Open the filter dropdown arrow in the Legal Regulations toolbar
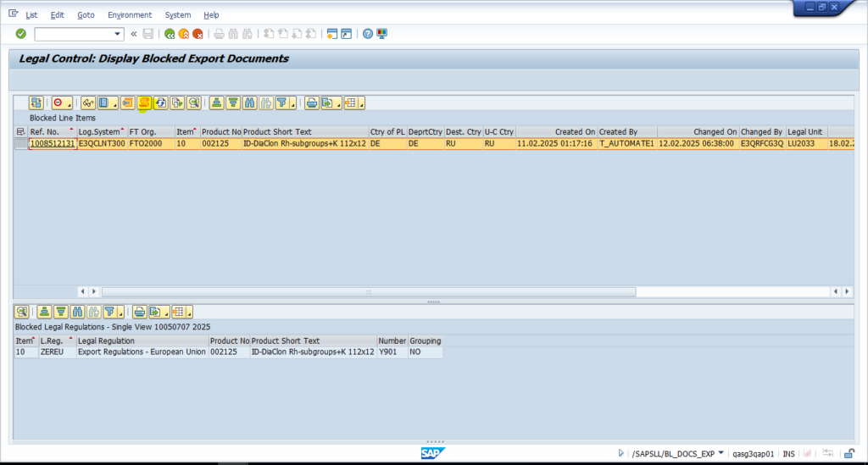Viewport: 868px width, 465px height. [x=120, y=313]
